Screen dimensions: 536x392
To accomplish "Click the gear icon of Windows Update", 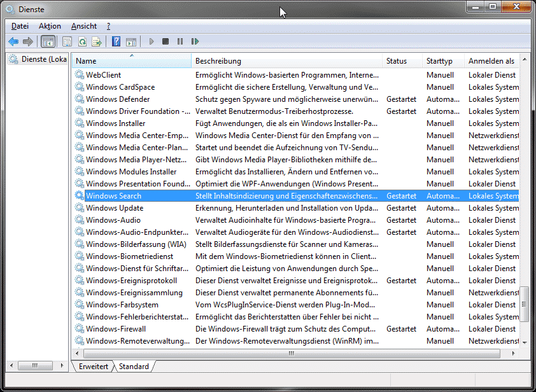I will tap(80, 207).
